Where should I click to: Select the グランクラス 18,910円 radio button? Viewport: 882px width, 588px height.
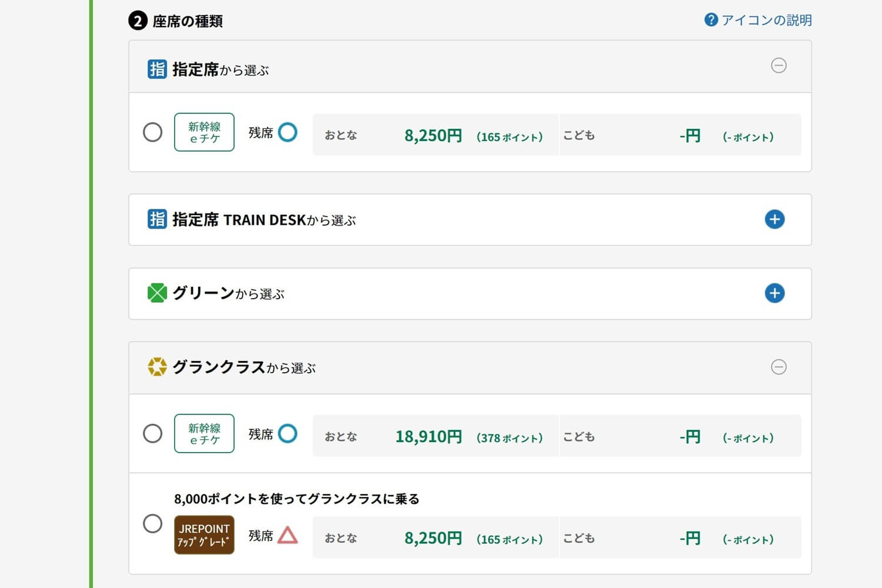153,434
